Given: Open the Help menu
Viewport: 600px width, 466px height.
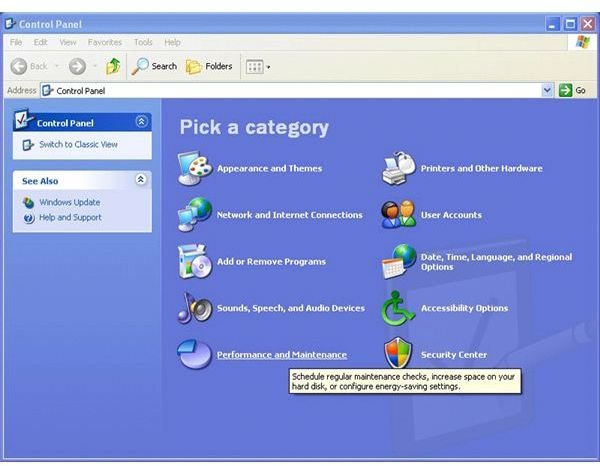Looking at the screenshot, I should (172, 42).
